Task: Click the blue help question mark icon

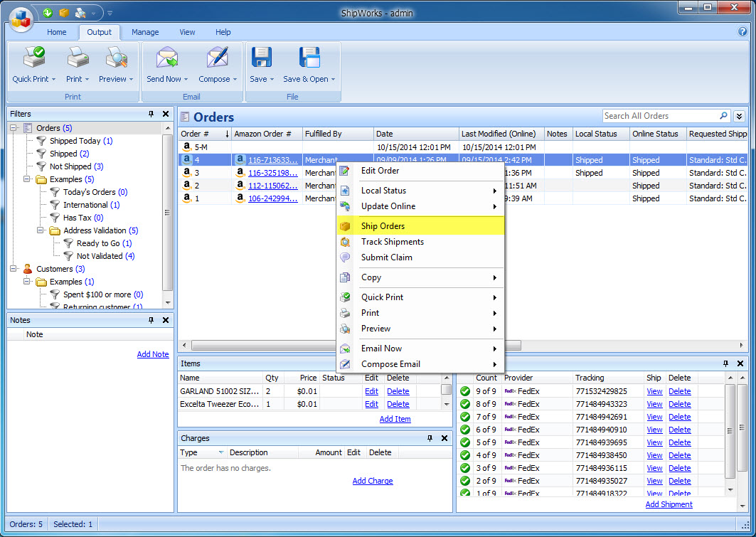Action: pos(742,32)
